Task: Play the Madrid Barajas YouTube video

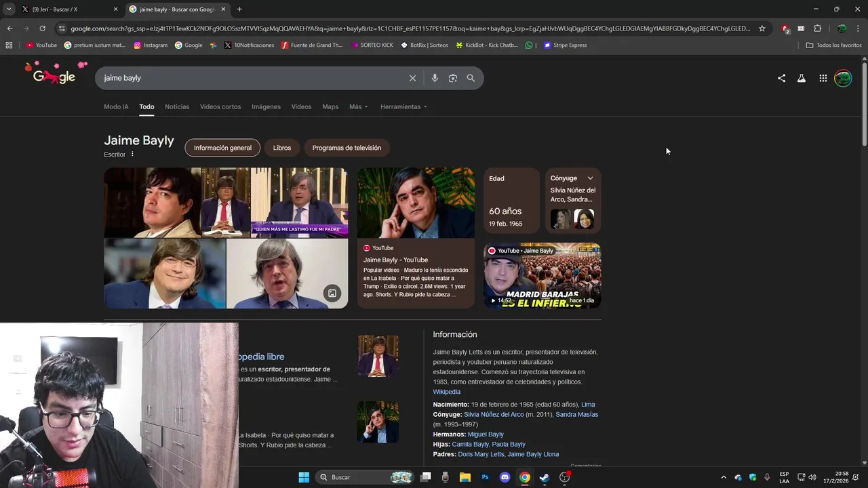Action: click(x=542, y=276)
